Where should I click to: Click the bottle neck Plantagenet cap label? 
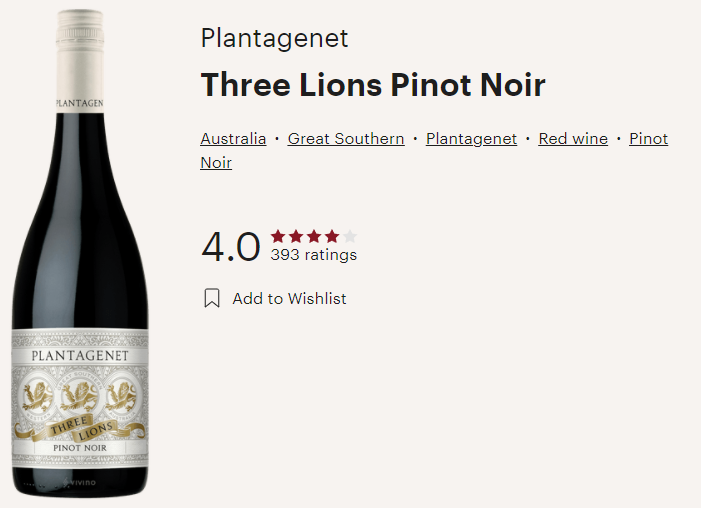tap(80, 103)
